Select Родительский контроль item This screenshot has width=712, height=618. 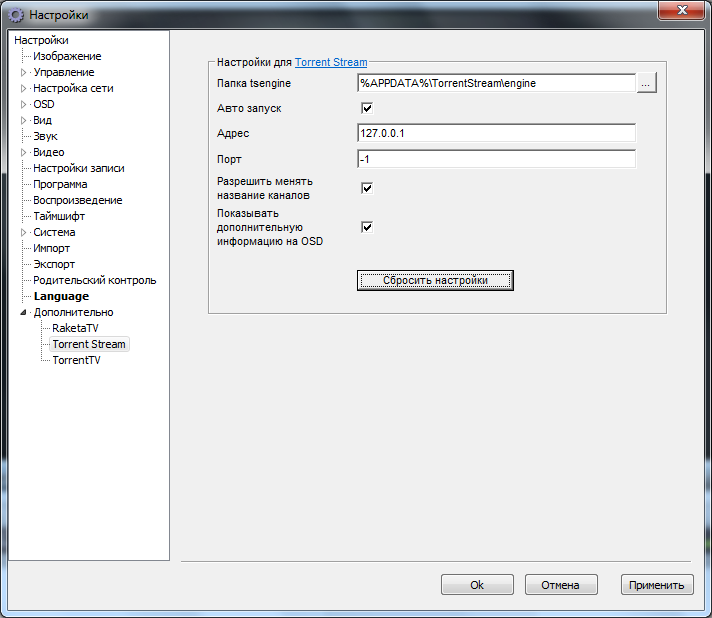point(94,280)
